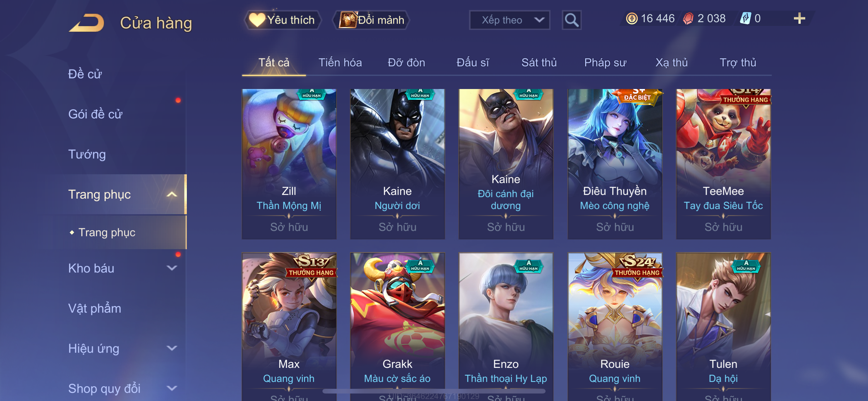This screenshot has width=868, height=401.
Task: Expand the Hiệu ứng sidebar section
Action: (172, 348)
